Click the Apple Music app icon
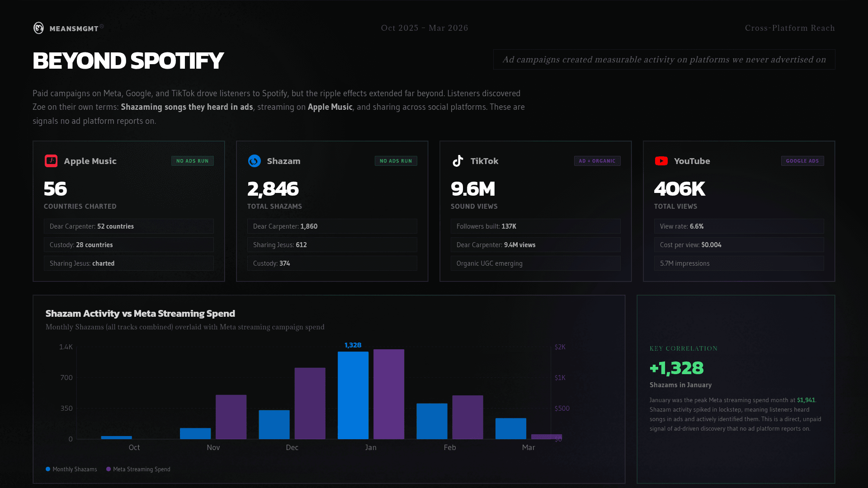This screenshot has width=868, height=488. point(51,161)
